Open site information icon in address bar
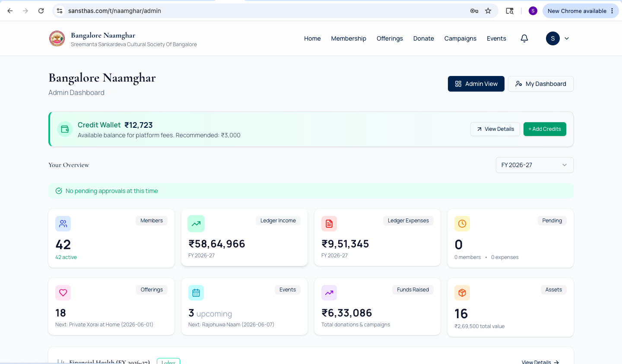This screenshot has height=364, width=622. (60, 11)
